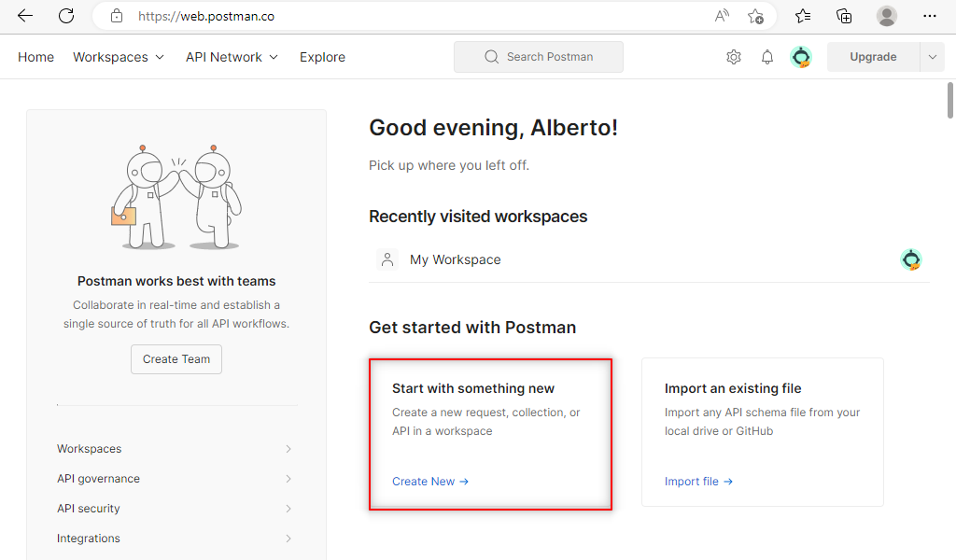Open the API Network dropdown menu

232,57
